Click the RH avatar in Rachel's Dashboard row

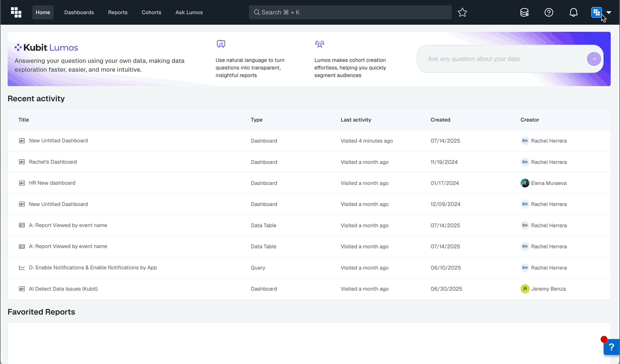525,162
